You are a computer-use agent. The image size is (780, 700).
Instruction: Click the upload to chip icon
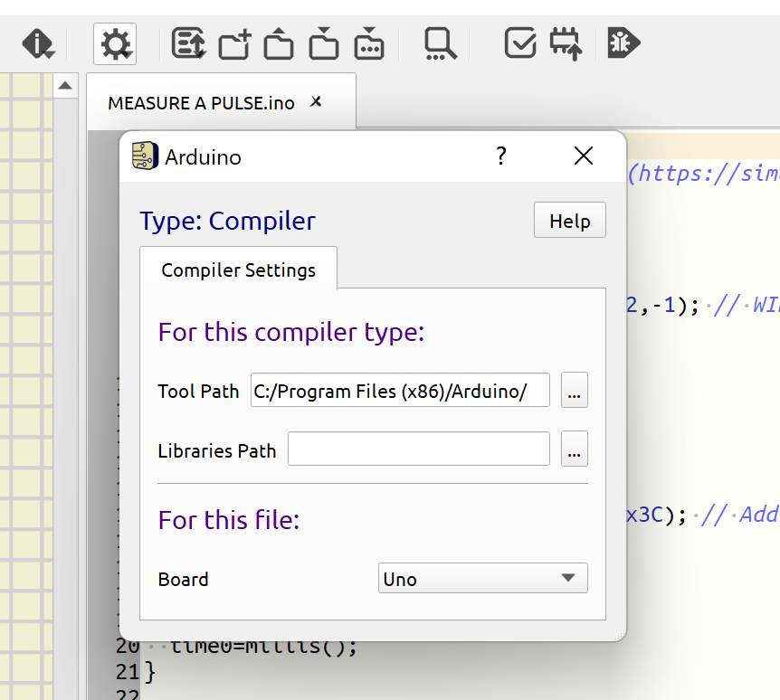566,43
